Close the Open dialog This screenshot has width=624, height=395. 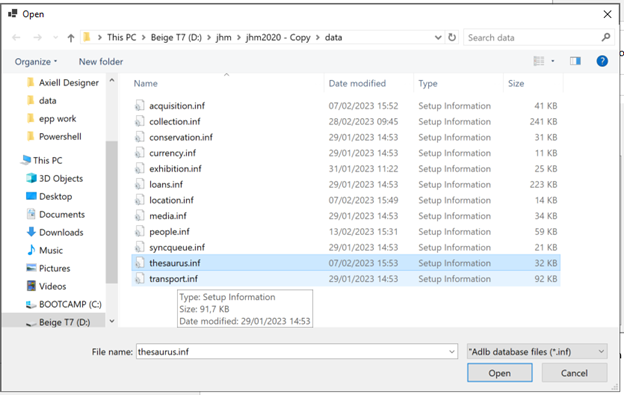click(x=607, y=14)
